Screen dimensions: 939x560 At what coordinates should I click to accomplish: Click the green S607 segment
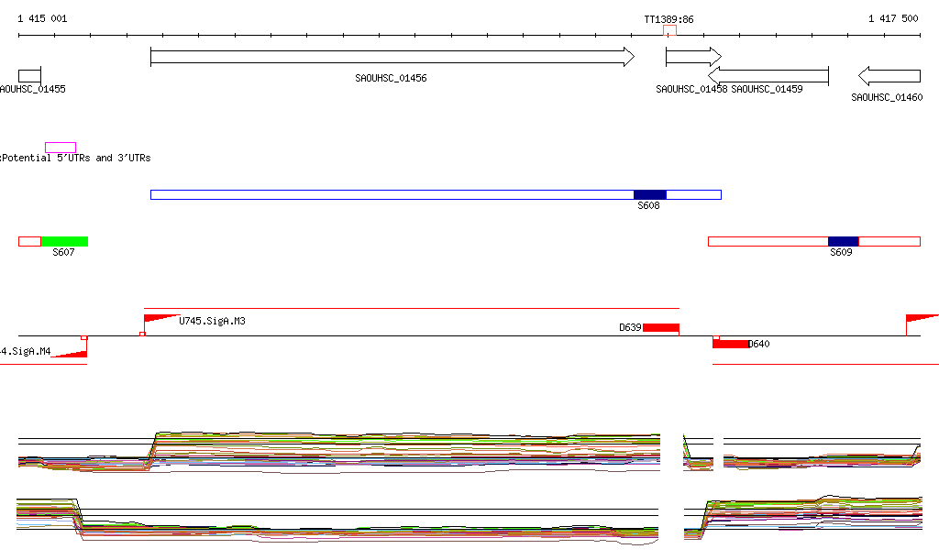pyautogui.click(x=64, y=241)
